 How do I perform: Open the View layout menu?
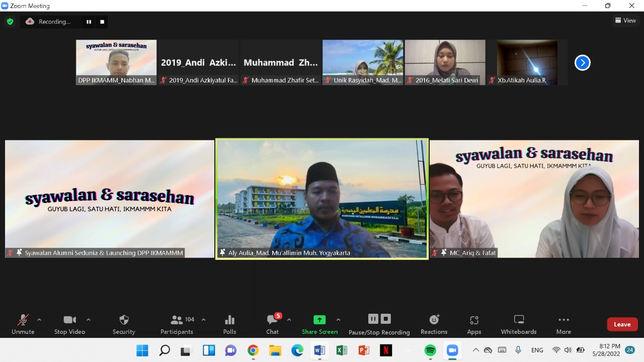point(625,21)
